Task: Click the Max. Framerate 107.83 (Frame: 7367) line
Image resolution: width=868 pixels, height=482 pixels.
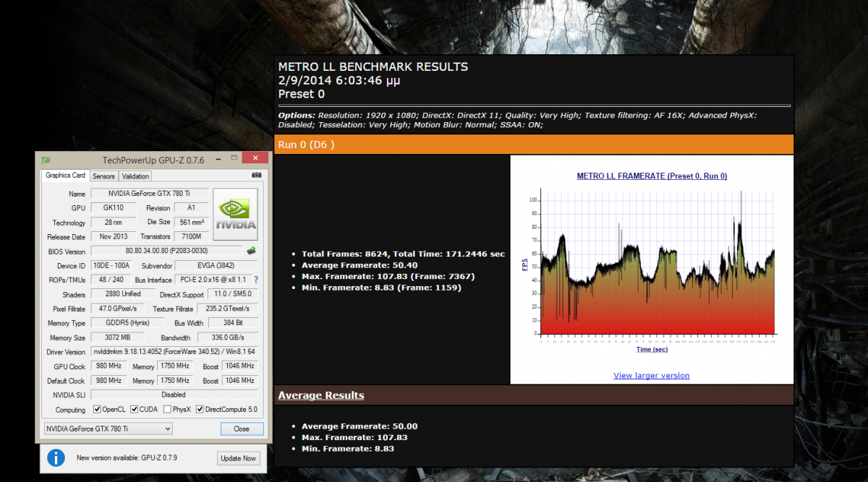Action: point(388,277)
